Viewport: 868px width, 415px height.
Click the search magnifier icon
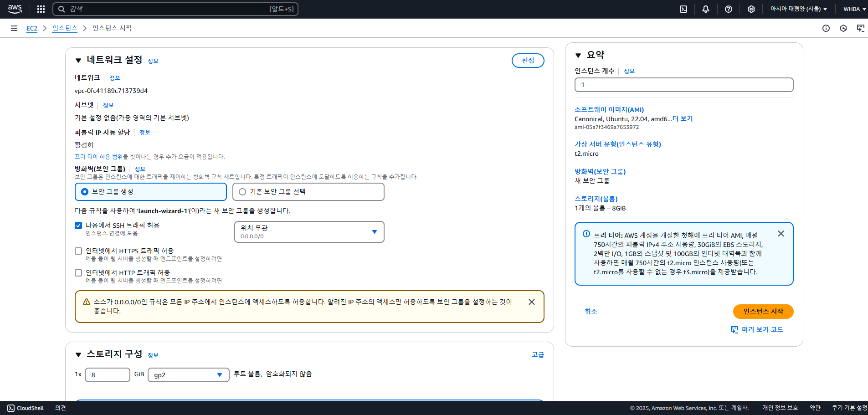[62, 9]
